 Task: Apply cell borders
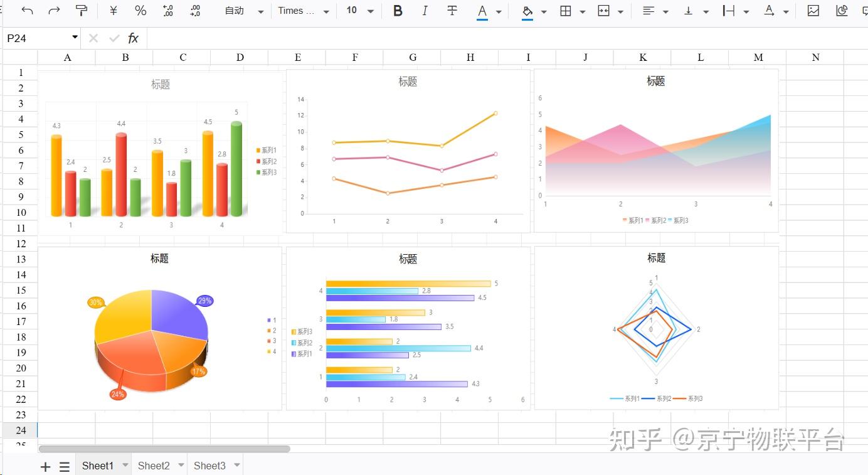pyautogui.click(x=566, y=11)
